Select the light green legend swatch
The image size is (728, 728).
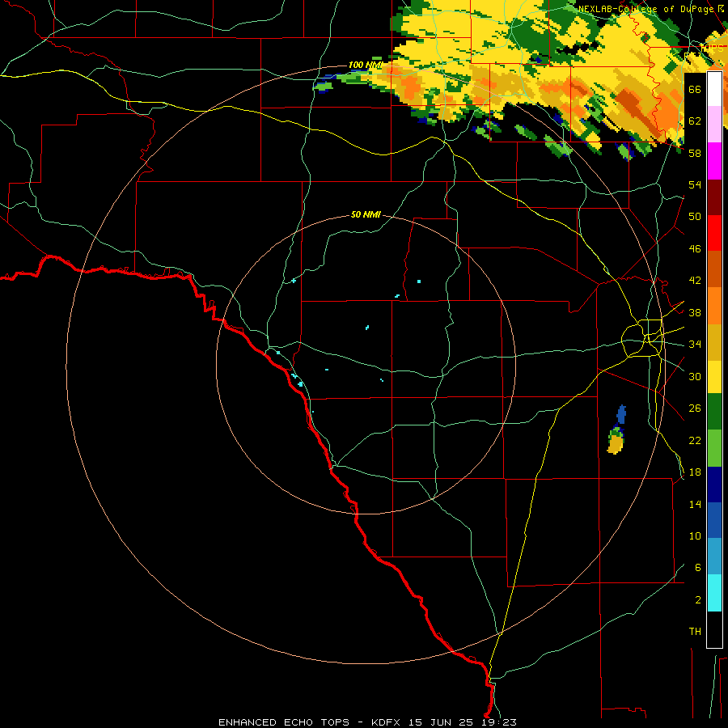pyautogui.click(x=714, y=448)
